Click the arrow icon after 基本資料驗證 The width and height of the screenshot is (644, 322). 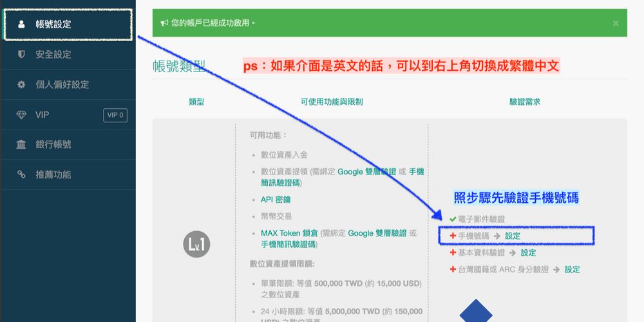point(513,252)
